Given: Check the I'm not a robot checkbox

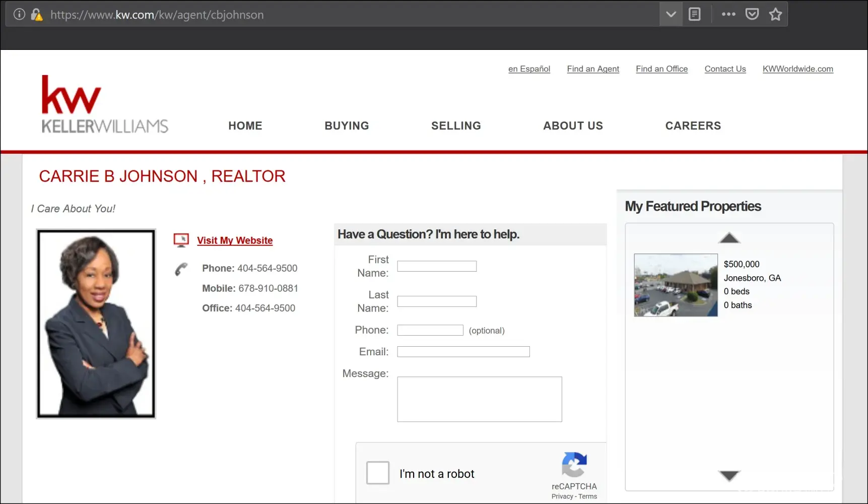Looking at the screenshot, I should (x=378, y=473).
